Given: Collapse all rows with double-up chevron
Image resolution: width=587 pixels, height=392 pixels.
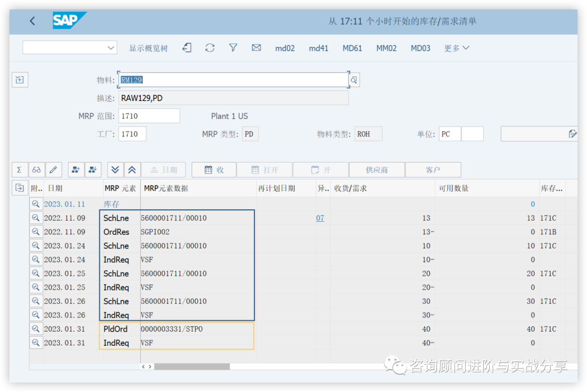Looking at the screenshot, I should [x=132, y=170].
